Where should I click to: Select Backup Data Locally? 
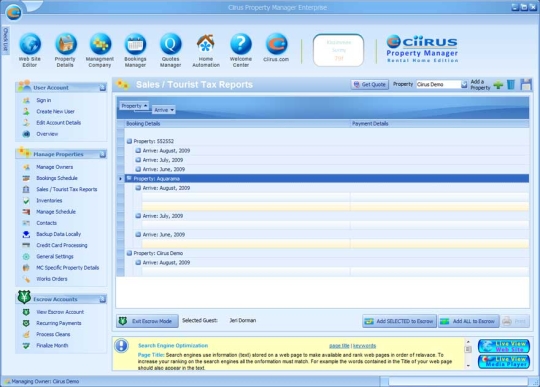[x=59, y=234]
